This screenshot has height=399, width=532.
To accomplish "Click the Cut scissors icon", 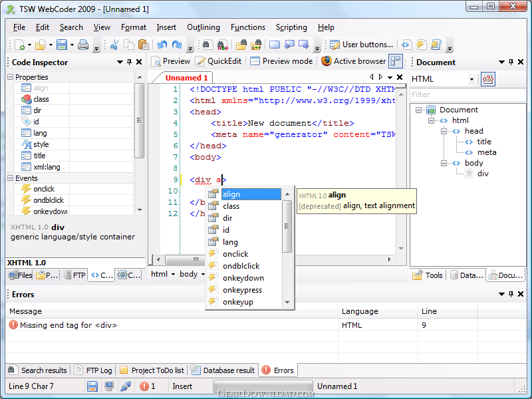I will pos(114,45).
